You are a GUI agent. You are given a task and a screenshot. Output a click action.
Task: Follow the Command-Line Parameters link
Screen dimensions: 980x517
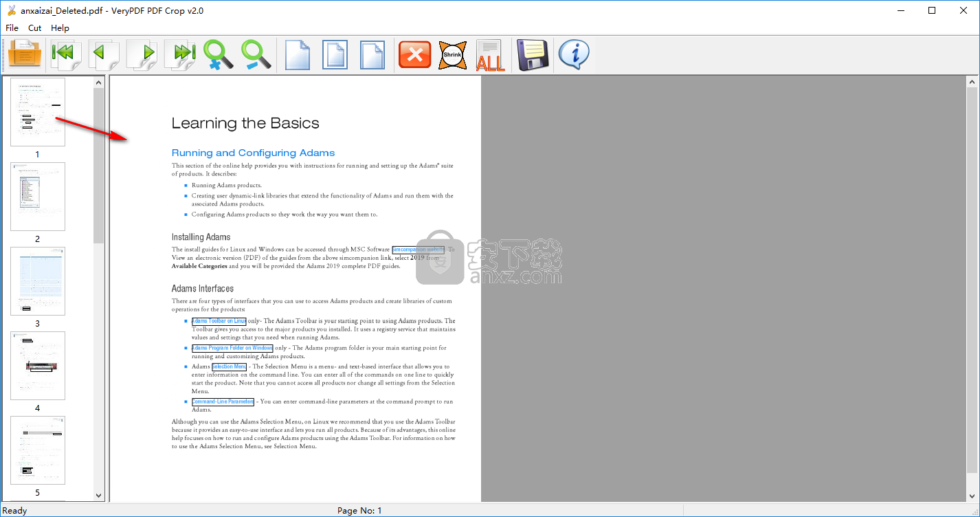223,401
